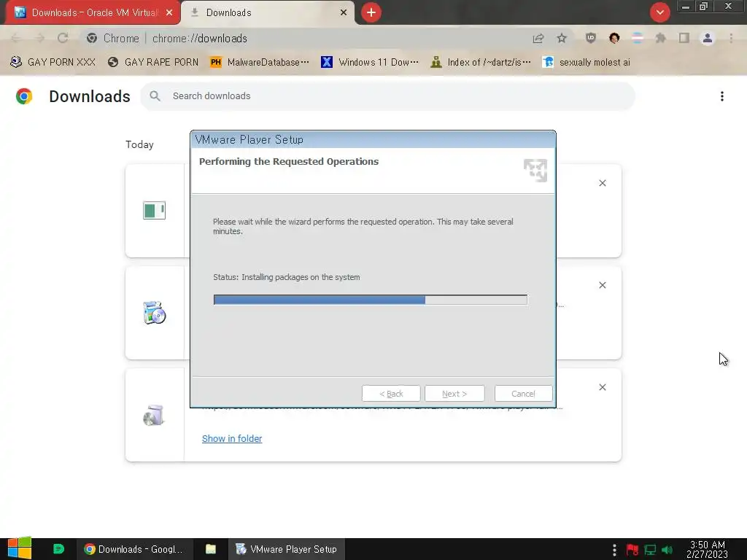Viewport: 747px width, 560px height.
Task: Open the Index of /~dartz/is… bookmark
Action: [x=480, y=63]
